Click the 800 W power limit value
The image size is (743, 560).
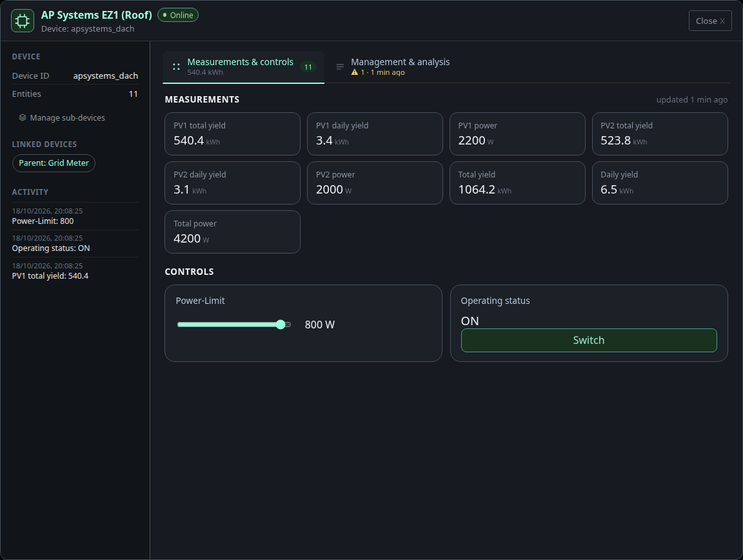[320, 325]
